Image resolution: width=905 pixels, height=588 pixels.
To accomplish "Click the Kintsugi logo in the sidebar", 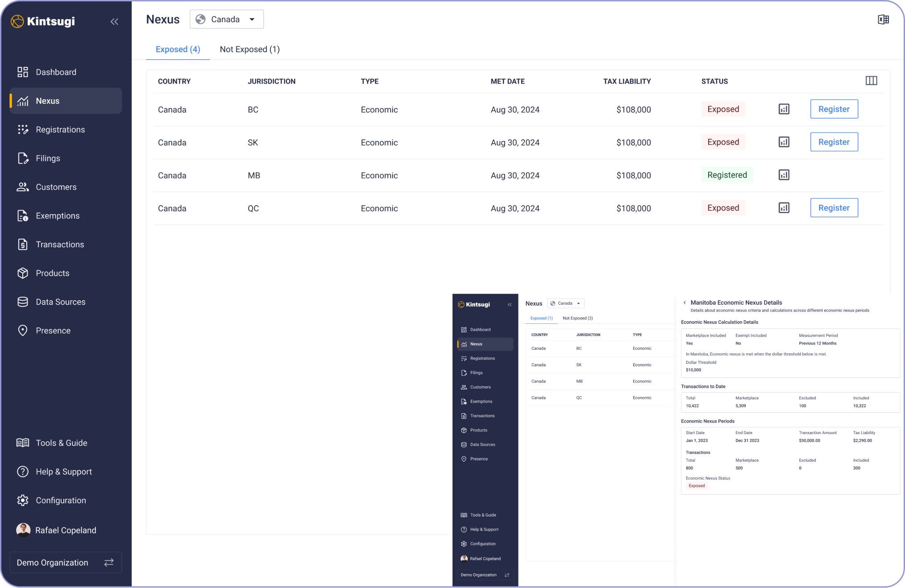I will [43, 21].
